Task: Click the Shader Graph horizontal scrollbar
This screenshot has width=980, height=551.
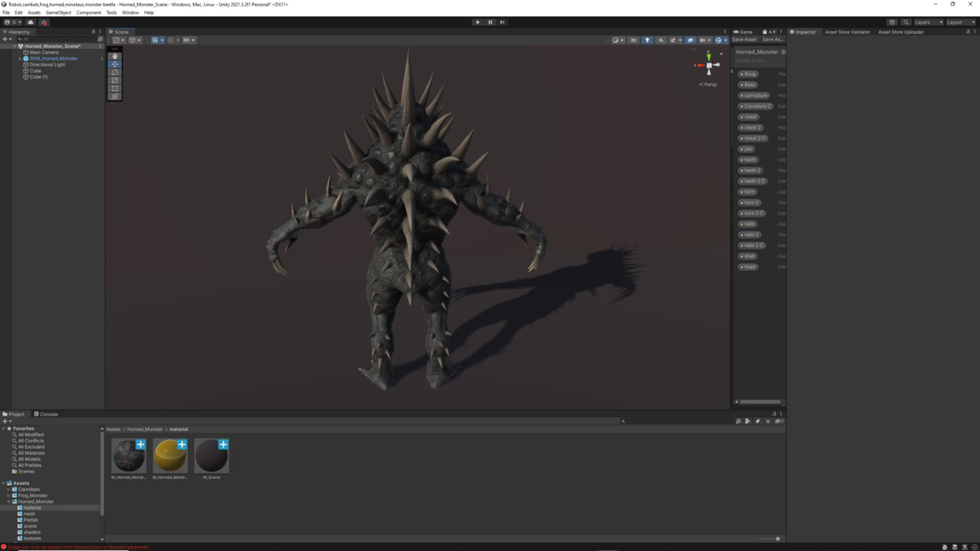Action: pos(760,402)
